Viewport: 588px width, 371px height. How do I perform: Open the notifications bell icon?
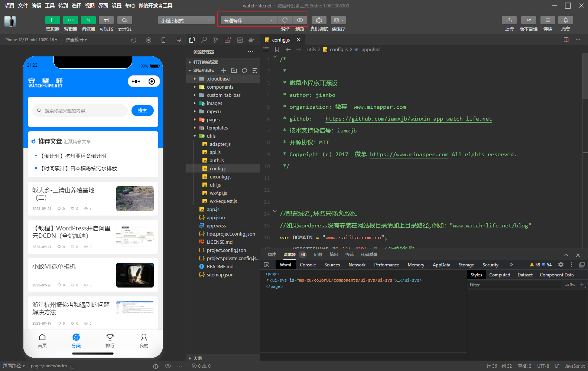565,20
